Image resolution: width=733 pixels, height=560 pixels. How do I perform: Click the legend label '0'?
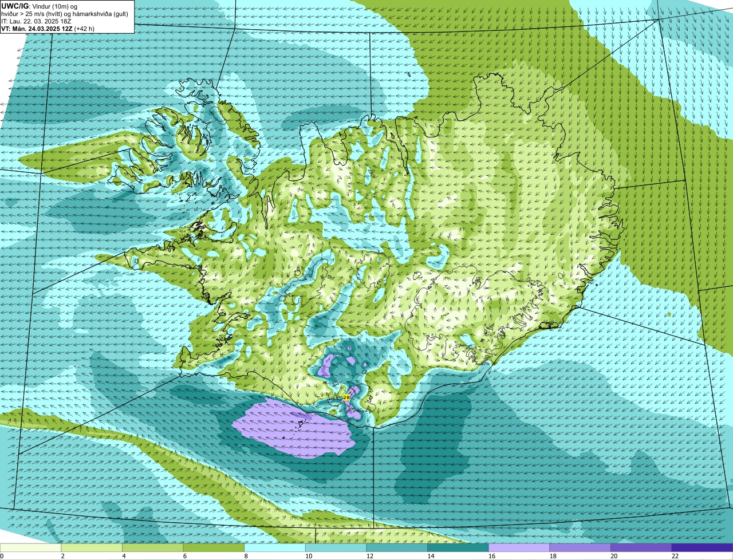click(x=2, y=556)
